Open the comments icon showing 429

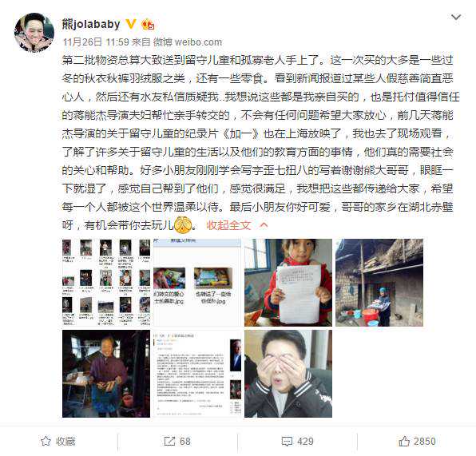[297, 441]
